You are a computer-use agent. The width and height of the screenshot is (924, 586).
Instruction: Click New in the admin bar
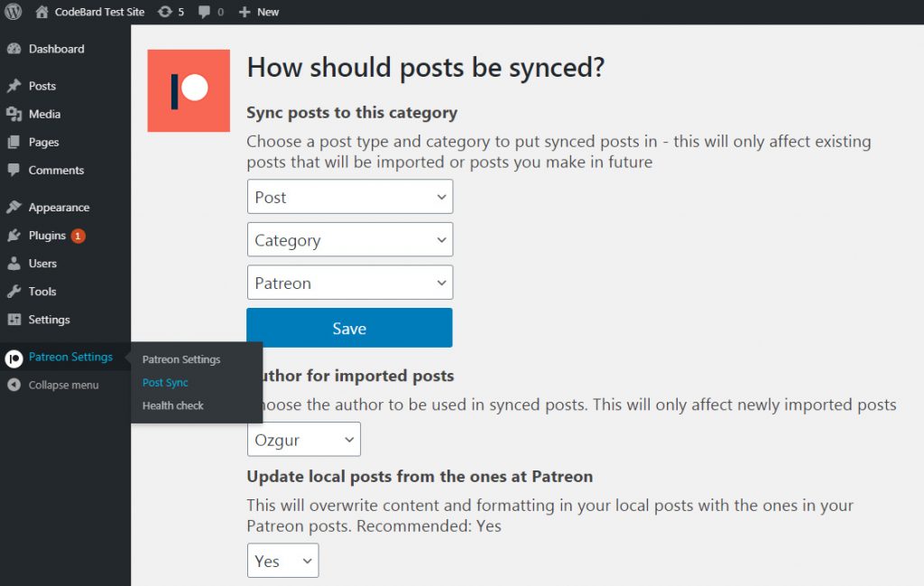[268, 12]
